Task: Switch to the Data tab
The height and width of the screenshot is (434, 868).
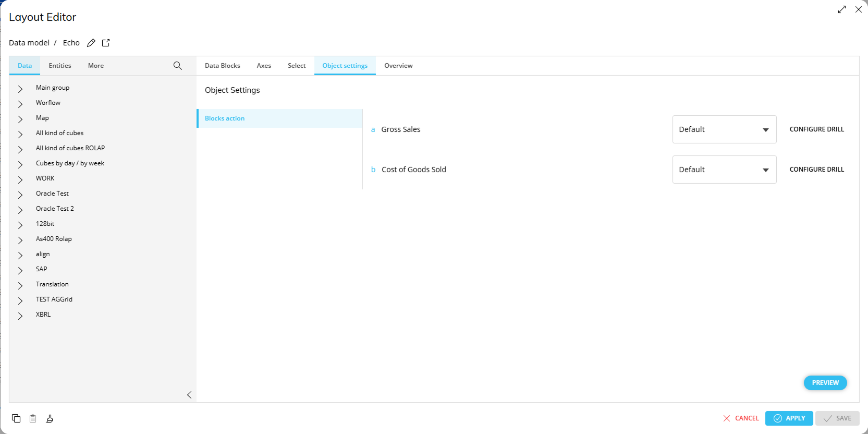Action: (x=25, y=66)
